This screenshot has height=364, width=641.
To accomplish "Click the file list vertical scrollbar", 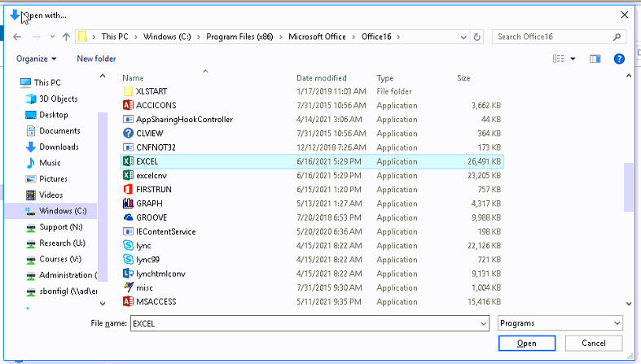I will pos(629,187).
